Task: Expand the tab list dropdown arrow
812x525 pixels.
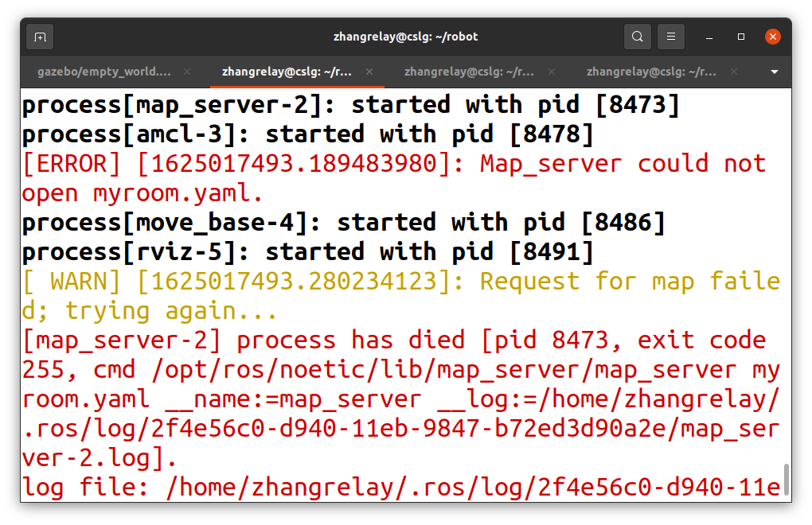Action: click(775, 72)
